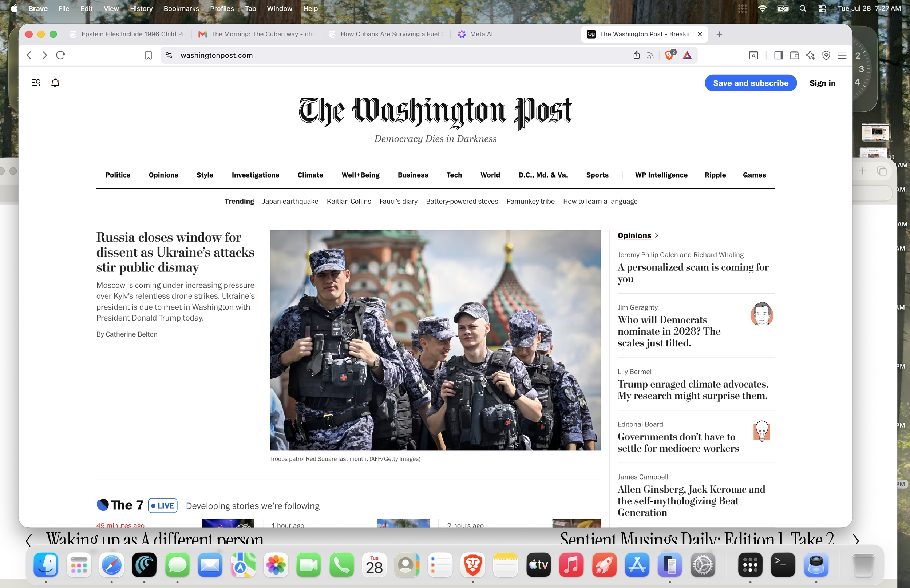
Task: Toggle the Brave sidebar panel
Action: coord(779,55)
